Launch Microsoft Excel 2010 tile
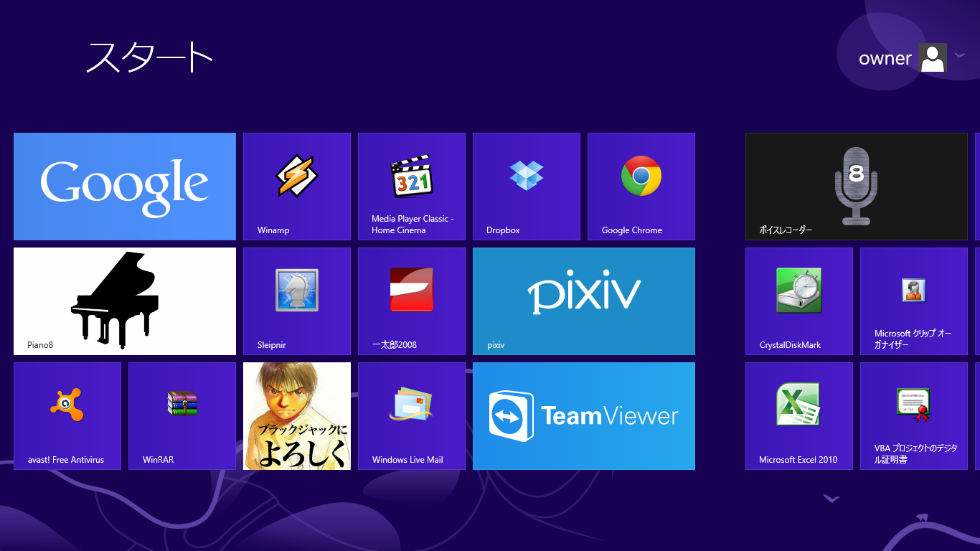The width and height of the screenshot is (980, 551). 799,416
